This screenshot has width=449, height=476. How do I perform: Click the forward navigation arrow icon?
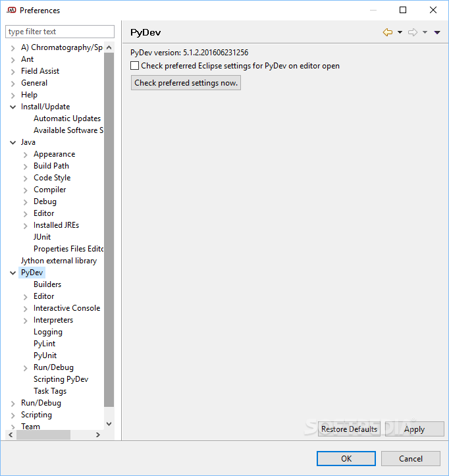point(413,32)
